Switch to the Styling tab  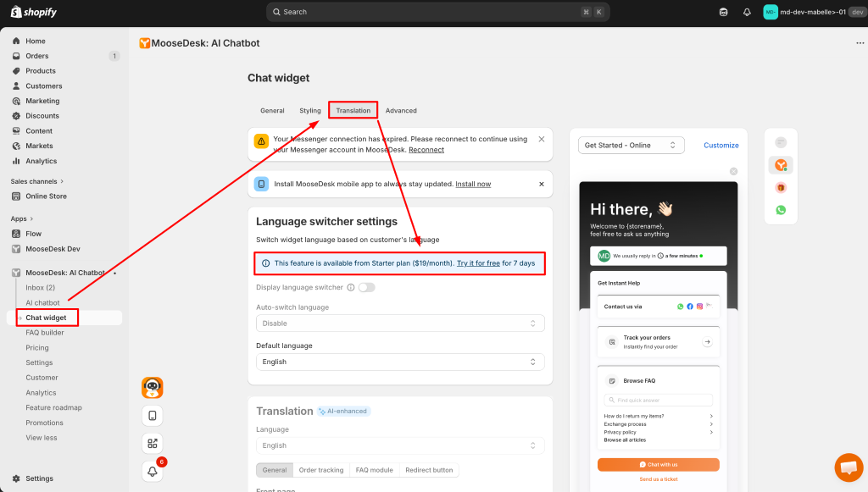pos(310,111)
